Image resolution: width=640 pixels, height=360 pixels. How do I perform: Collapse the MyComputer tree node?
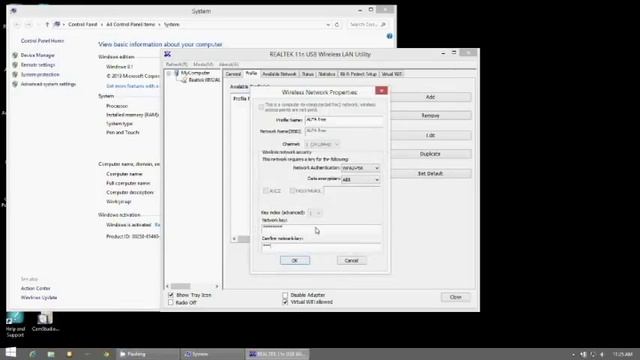click(x=169, y=73)
